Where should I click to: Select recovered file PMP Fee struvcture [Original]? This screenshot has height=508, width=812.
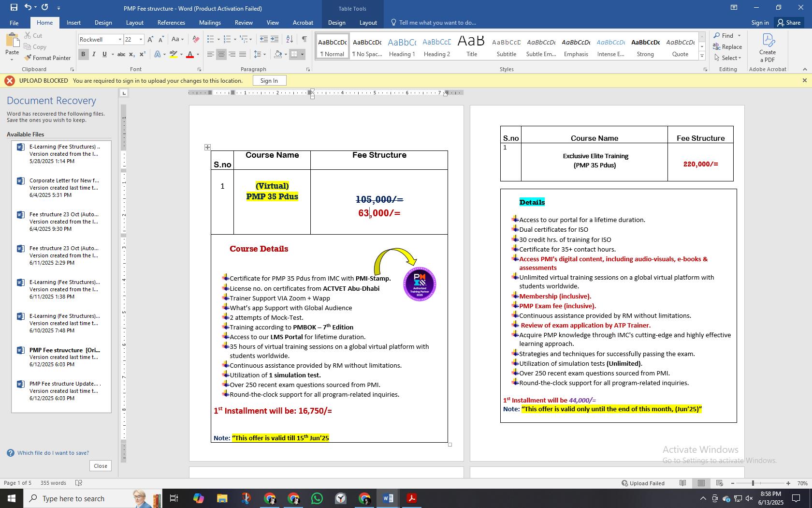click(x=61, y=357)
